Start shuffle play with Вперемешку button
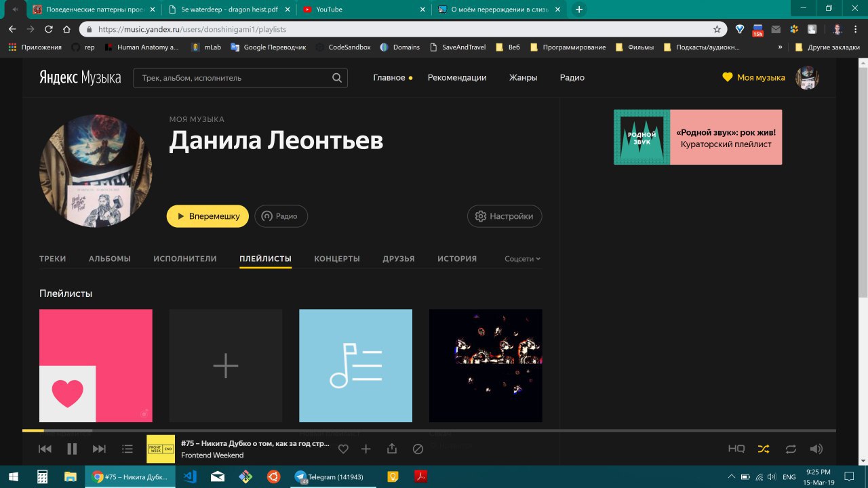This screenshot has width=868, height=488. pyautogui.click(x=208, y=216)
